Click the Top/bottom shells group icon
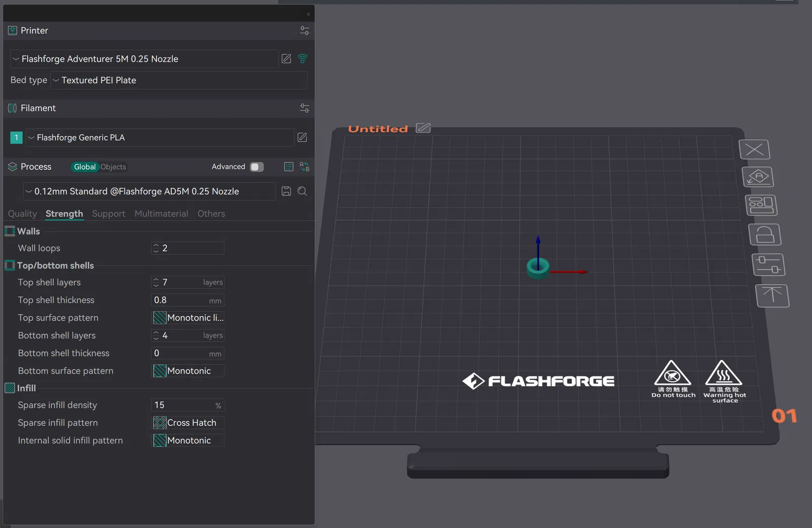Screen dimensions: 812x528 10,265
